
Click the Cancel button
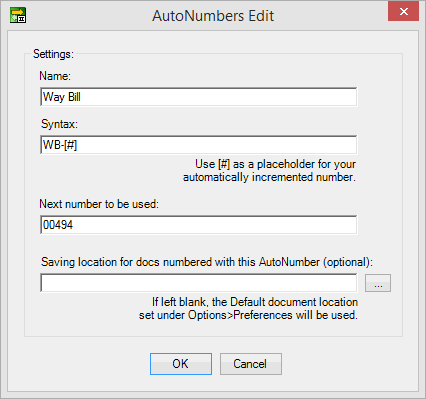pyautogui.click(x=251, y=364)
